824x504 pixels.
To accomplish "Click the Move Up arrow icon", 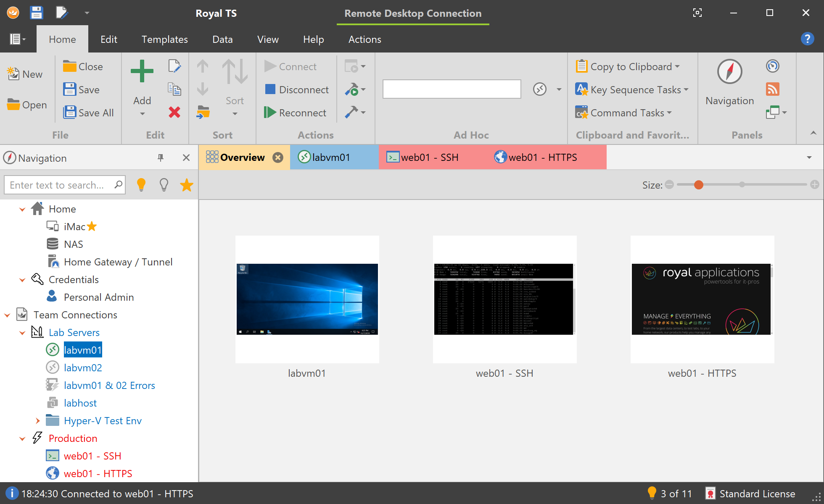I will [203, 66].
